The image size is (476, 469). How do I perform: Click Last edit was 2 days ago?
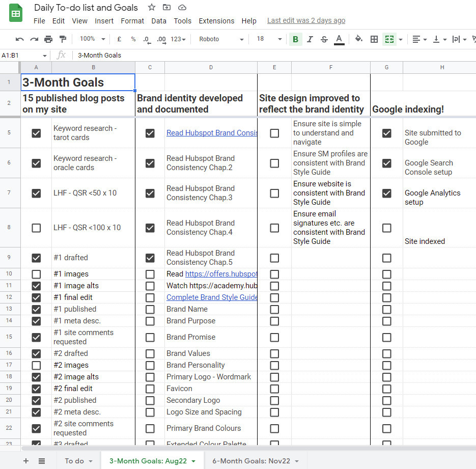(306, 21)
